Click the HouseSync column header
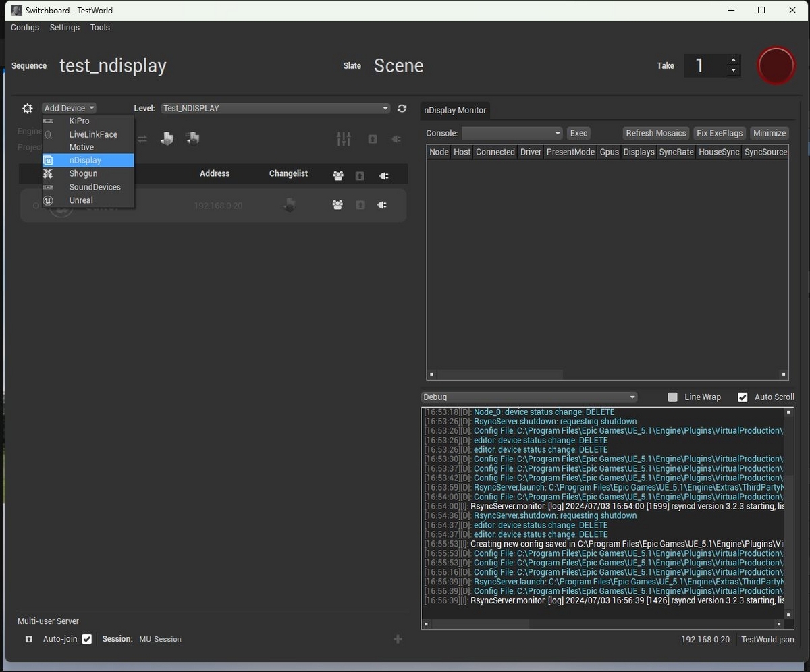 [719, 152]
